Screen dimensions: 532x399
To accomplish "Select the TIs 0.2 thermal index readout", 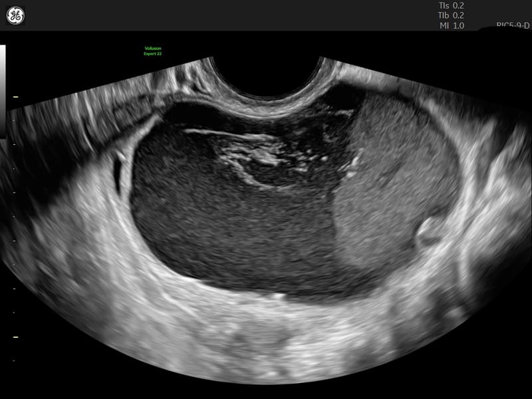I will [x=452, y=5].
